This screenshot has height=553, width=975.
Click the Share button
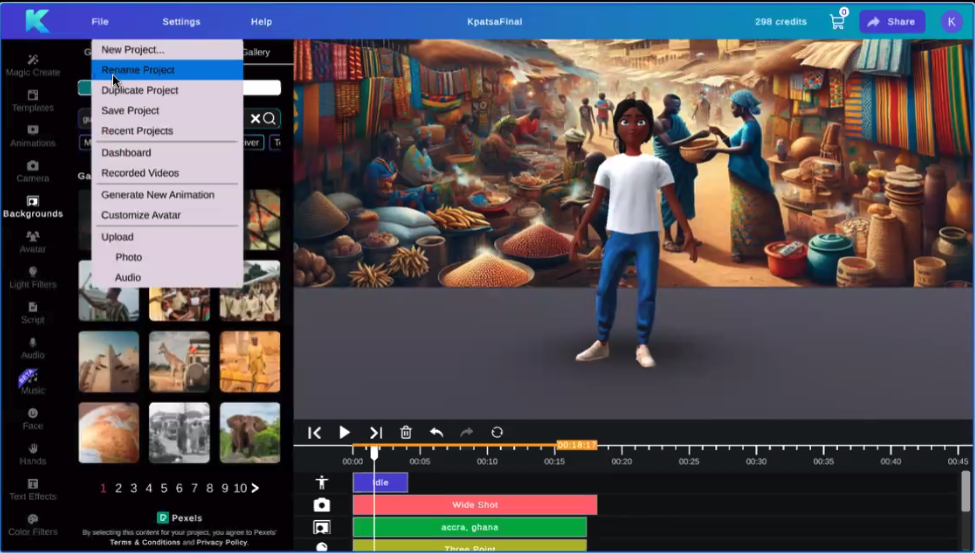[891, 21]
